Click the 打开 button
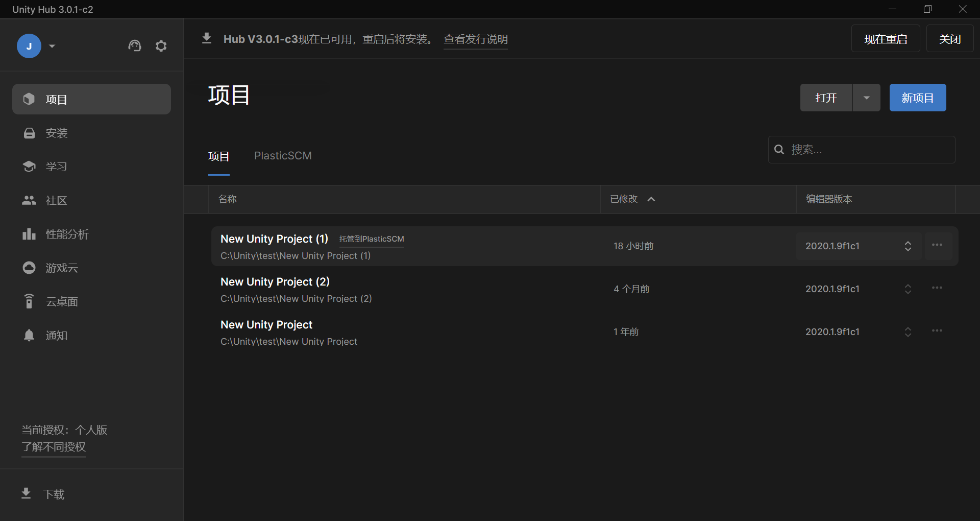This screenshot has height=521, width=980. tap(826, 98)
